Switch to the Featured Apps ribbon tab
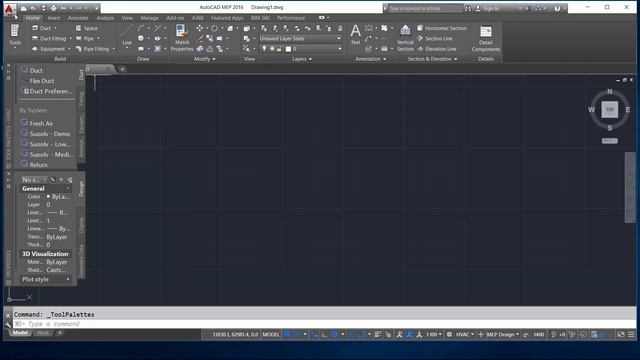Viewport: 640px width, 360px height. click(227, 18)
